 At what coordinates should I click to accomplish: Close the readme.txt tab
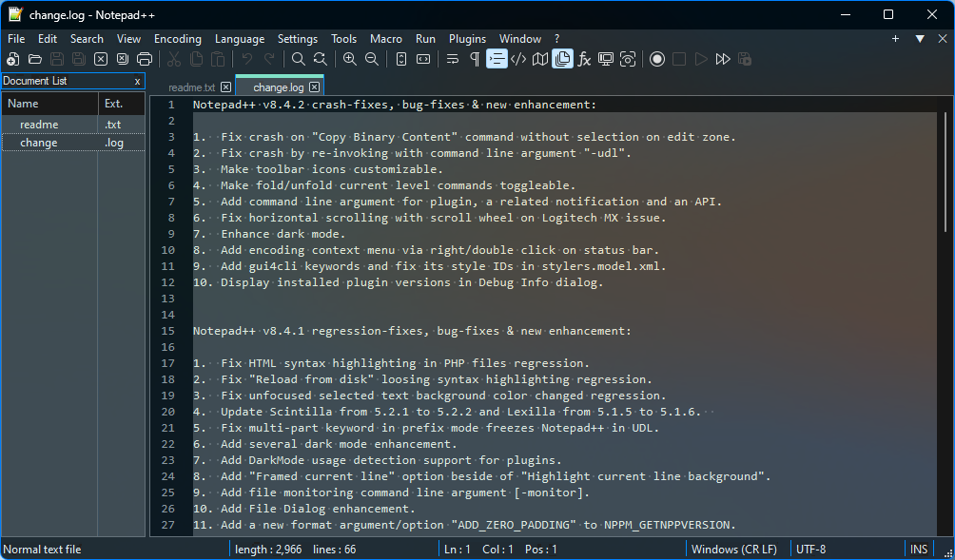point(225,87)
